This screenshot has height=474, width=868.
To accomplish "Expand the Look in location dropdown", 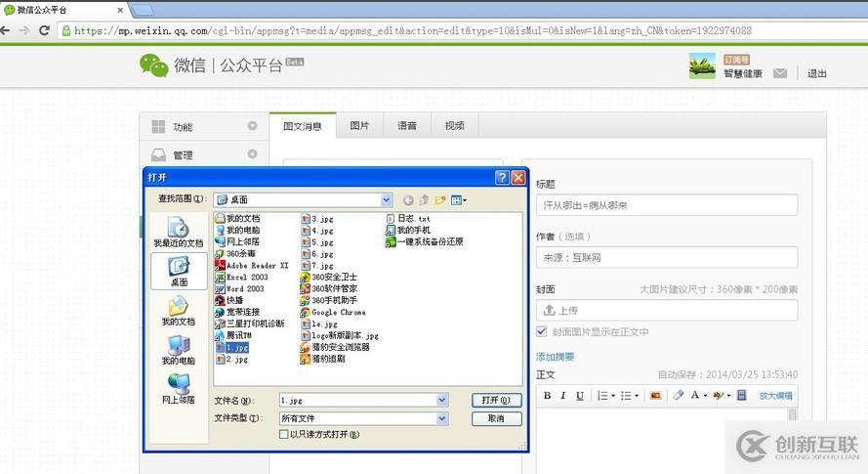I will click(x=386, y=200).
